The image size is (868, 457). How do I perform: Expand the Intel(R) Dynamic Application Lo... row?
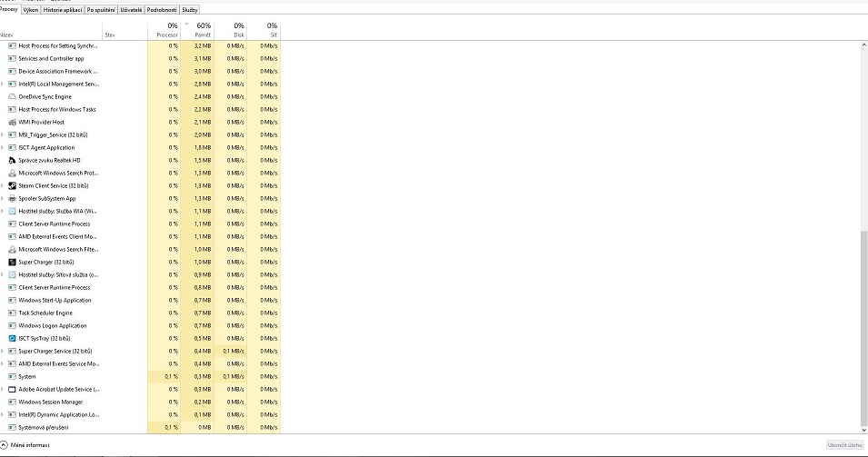click(2, 415)
